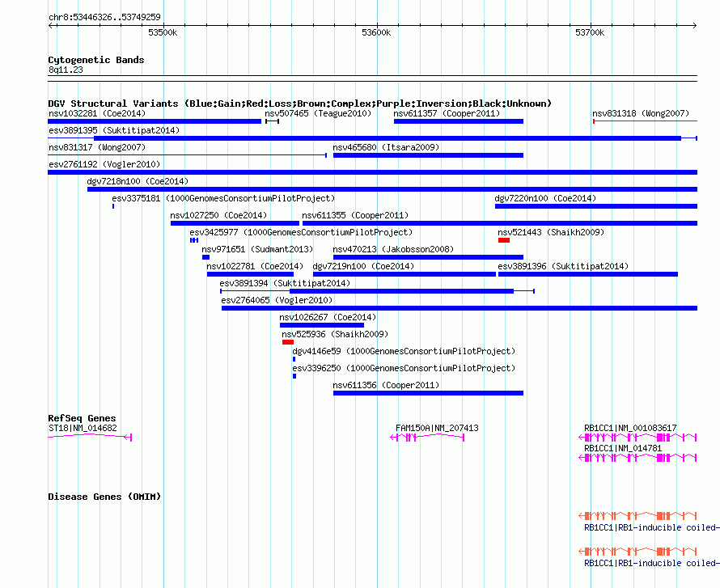720x588 pixels.
Task: Click the 53500k ruler tick label
Action: coord(163,32)
